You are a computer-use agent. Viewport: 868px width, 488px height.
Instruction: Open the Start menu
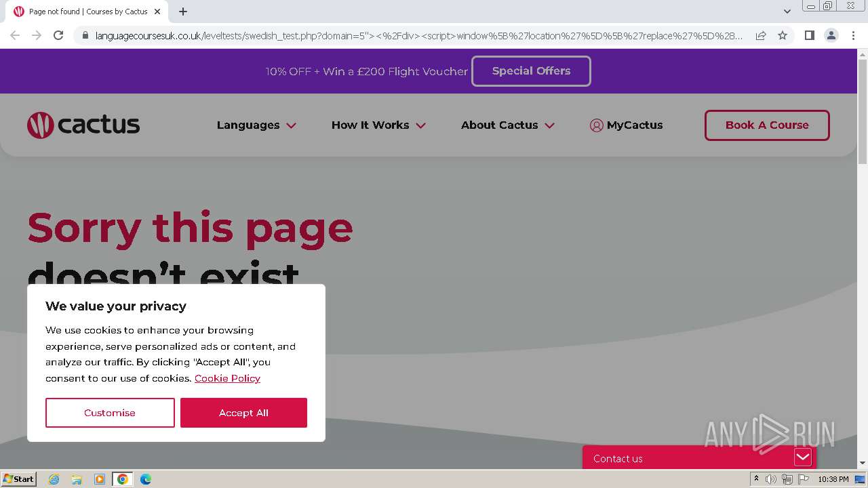[19, 479]
